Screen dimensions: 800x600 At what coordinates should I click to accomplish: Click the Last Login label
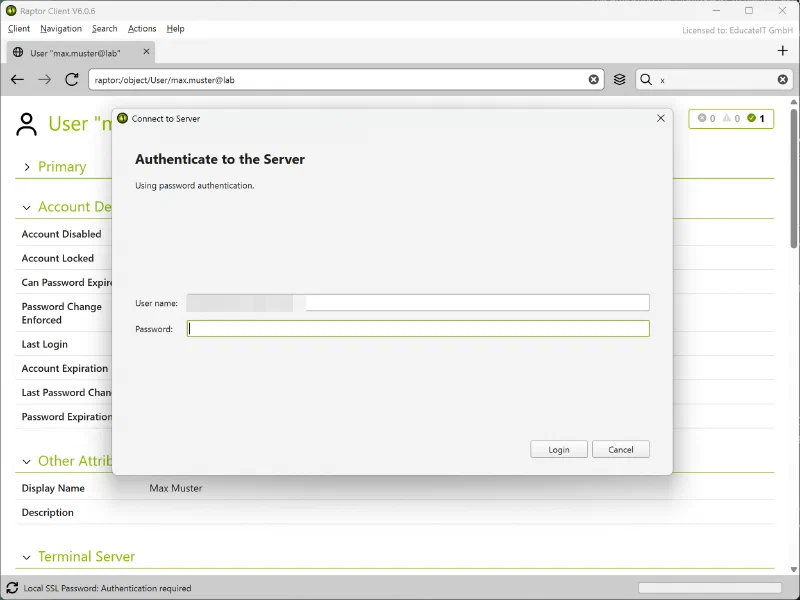(x=44, y=344)
